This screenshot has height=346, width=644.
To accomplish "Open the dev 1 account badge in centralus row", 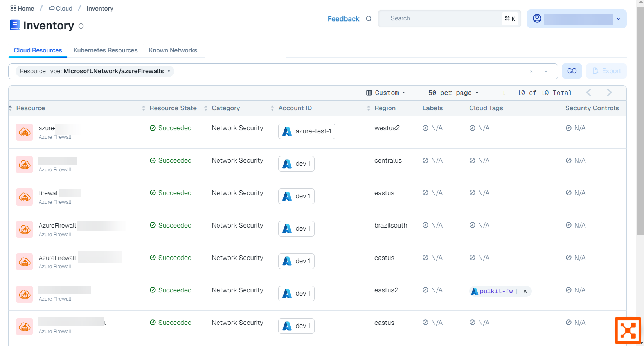I will tap(296, 164).
